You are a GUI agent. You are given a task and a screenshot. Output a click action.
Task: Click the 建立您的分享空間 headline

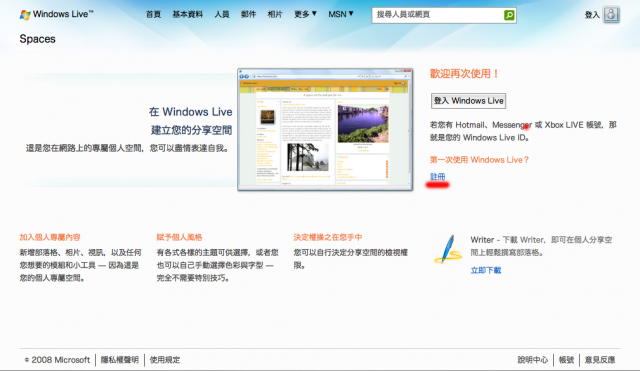(x=191, y=130)
